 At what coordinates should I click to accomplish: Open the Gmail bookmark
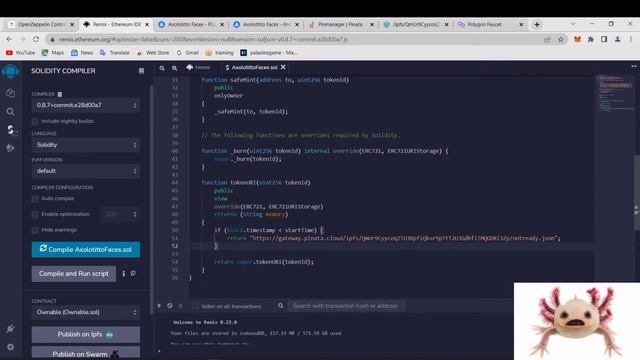[188, 53]
